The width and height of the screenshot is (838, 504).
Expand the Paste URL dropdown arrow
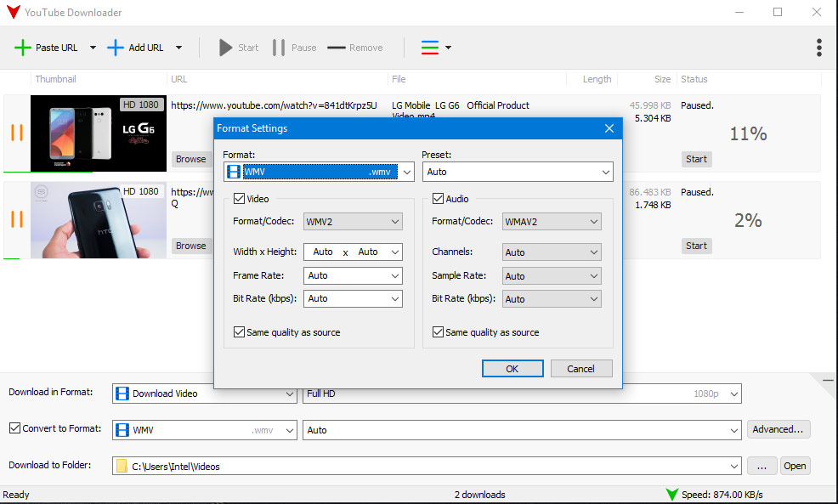[93, 48]
